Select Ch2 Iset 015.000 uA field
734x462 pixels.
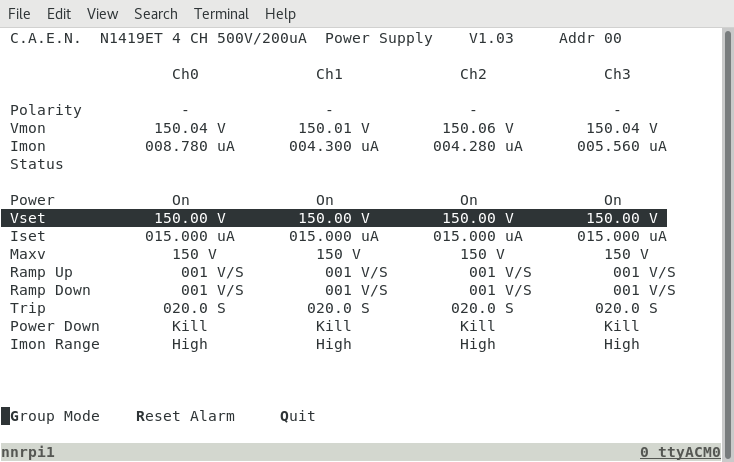click(478, 236)
